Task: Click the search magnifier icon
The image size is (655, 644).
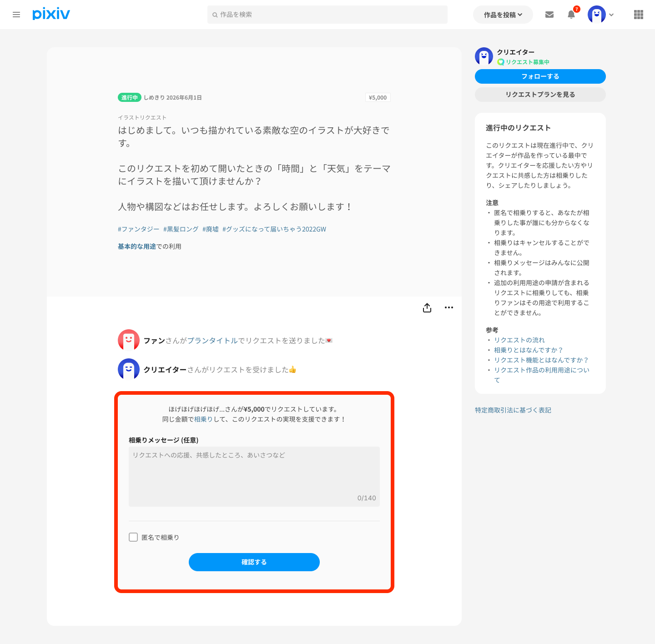Action: pos(215,15)
